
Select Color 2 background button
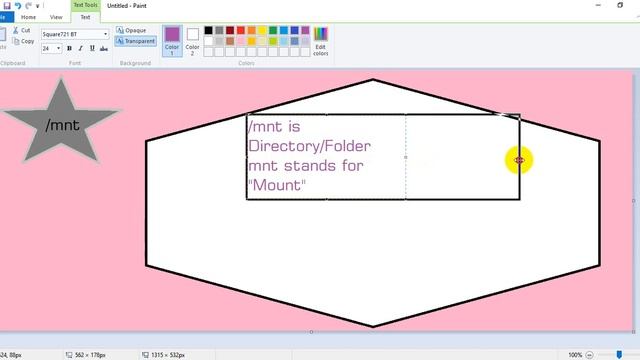tap(192, 41)
